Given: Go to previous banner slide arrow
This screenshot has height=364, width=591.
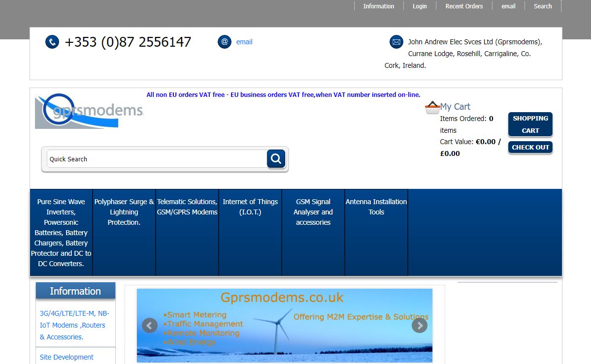Looking at the screenshot, I should tap(150, 325).
